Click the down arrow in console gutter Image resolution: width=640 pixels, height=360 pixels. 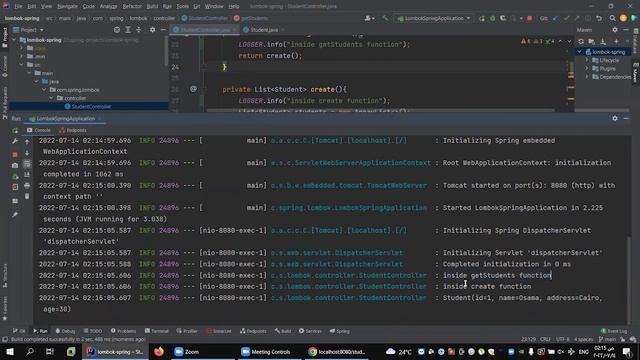(27, 153)
